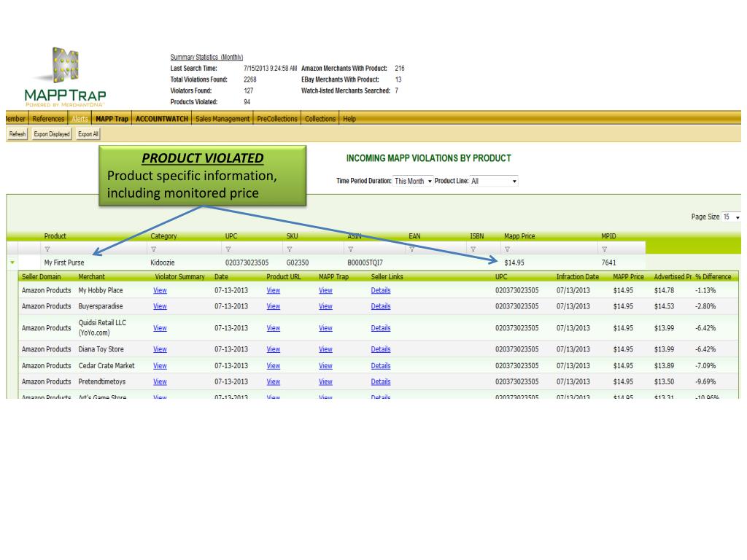
Task: Select the MPID value 7641
Action: click(609, 262)
